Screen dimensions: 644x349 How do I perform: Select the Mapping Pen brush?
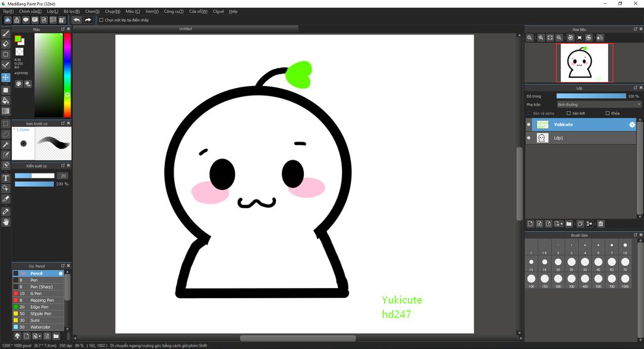tap(38, 300)
